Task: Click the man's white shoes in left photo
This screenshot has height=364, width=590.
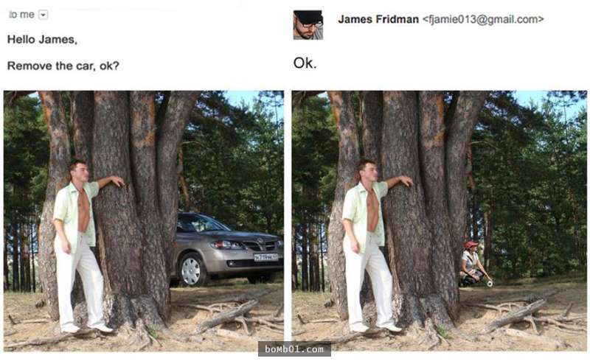Action: click(x=86, y=328)
